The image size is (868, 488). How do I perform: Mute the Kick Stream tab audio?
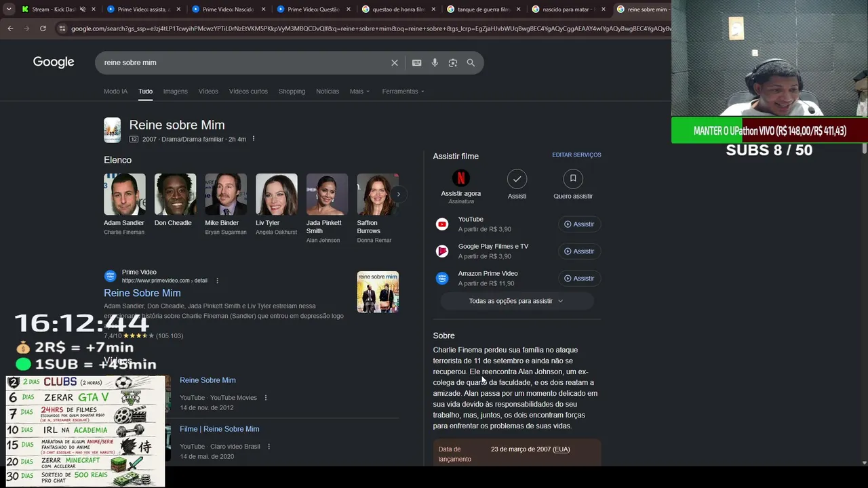pyautogui.click(x=83, y=9)
